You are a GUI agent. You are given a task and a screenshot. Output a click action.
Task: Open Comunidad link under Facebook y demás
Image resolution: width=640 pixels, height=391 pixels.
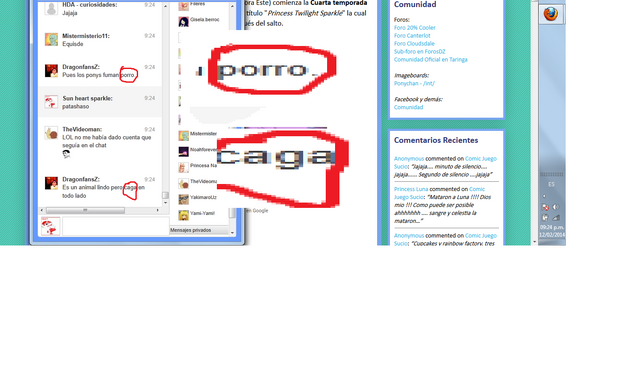click(x=409, y=107)
